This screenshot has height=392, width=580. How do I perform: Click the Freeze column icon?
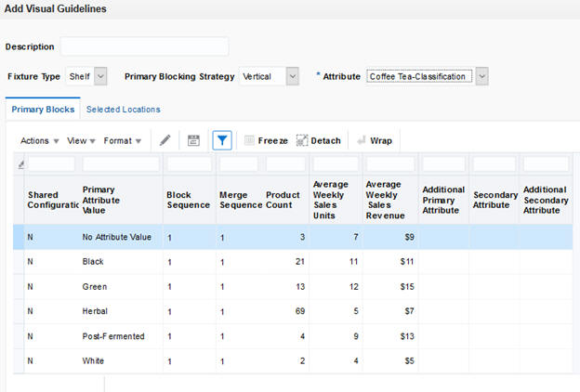249,140
